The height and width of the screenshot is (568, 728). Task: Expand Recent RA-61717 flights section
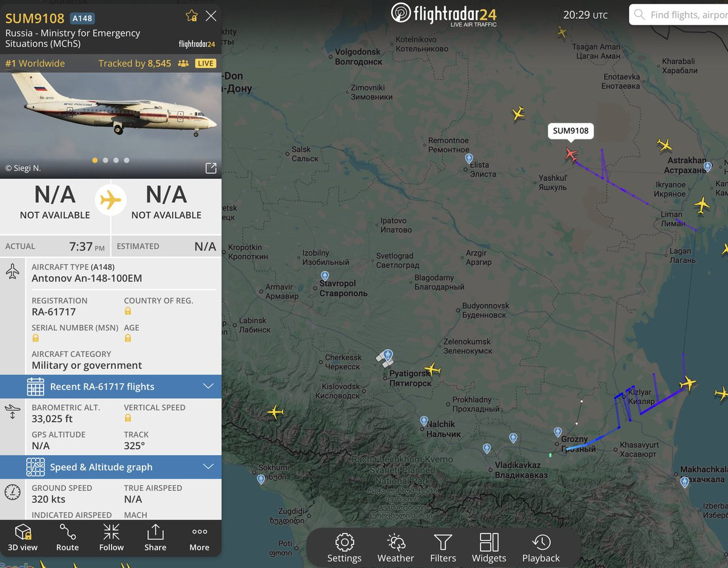110,387
